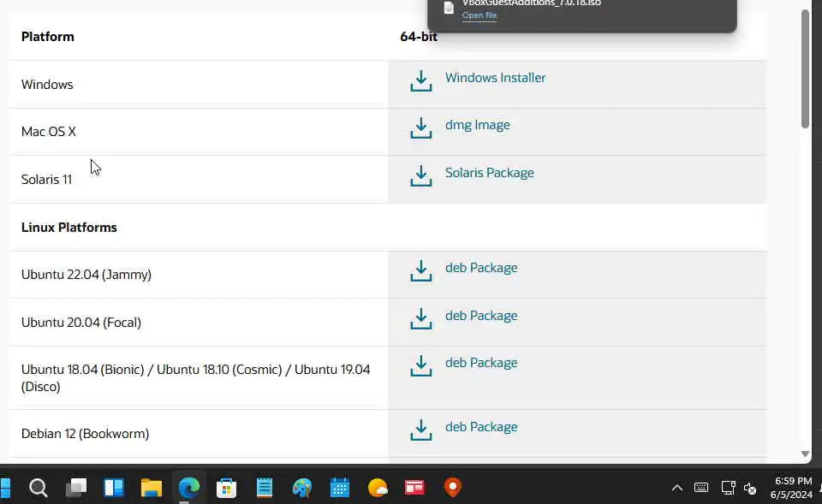Viewport: 822px width, 504px height.
Task: Select Ubuntu 20.04 (Focal) text
Action: 80,323
